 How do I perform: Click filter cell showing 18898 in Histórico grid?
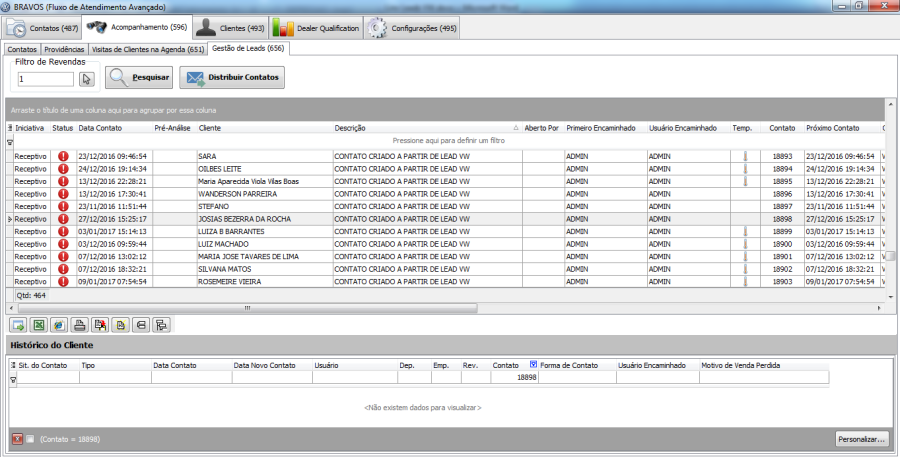[x=514, y=377]
